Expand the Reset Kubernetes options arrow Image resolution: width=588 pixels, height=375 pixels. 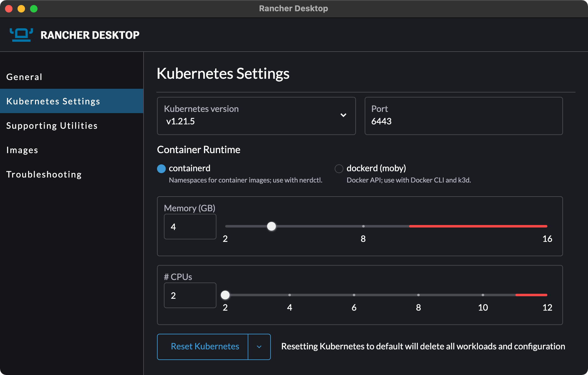pyautogui.click(x=259, y=347)
